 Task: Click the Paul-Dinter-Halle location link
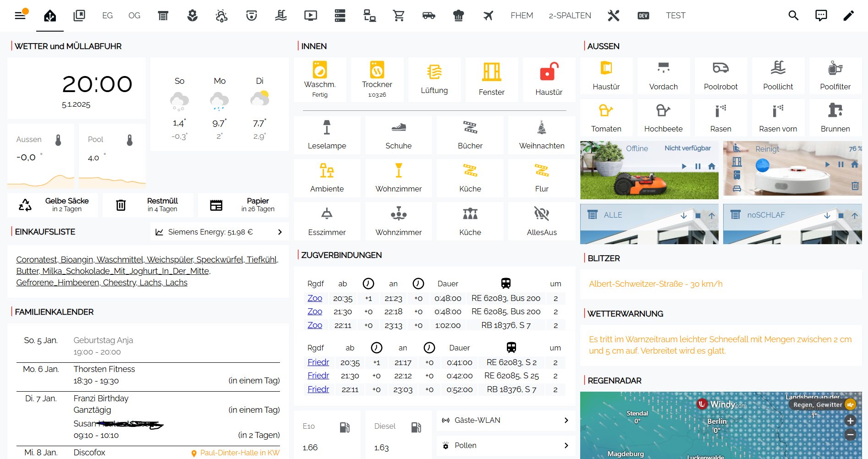[x=239, y=453]
